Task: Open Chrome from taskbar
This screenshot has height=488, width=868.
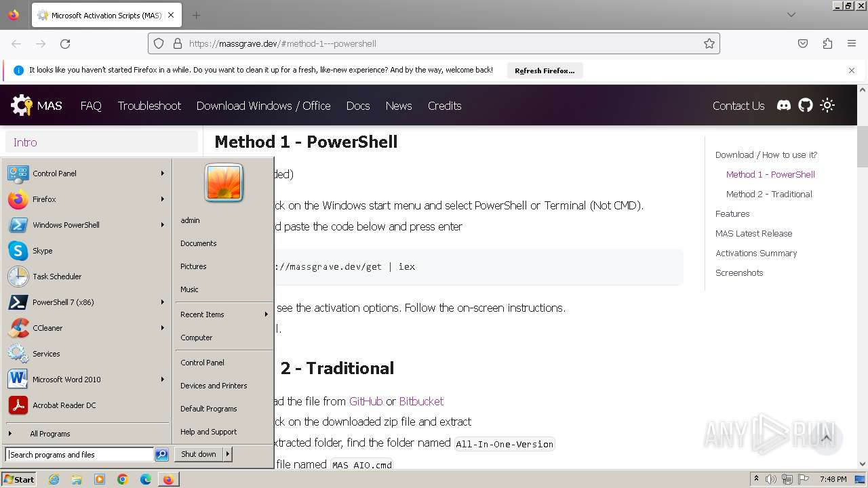Action: [123, 479]
